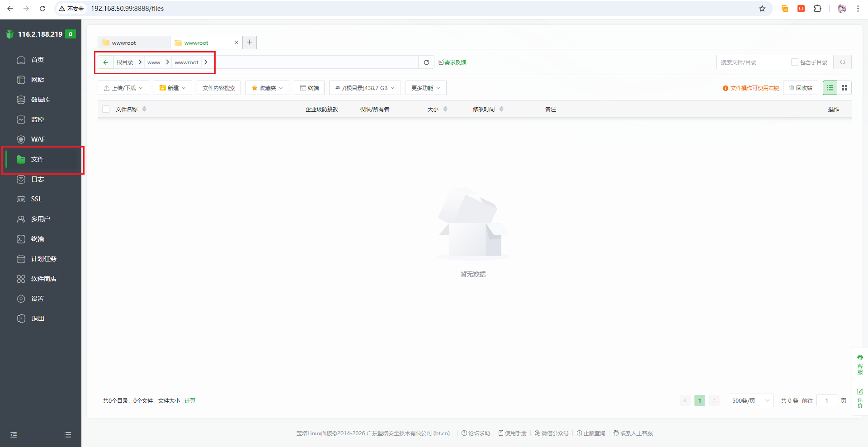Switch to the first wwwroot tab
Image resolution: width=868 pixels, height=447 pixels.
pyautogui.click(x=133, y=43)
